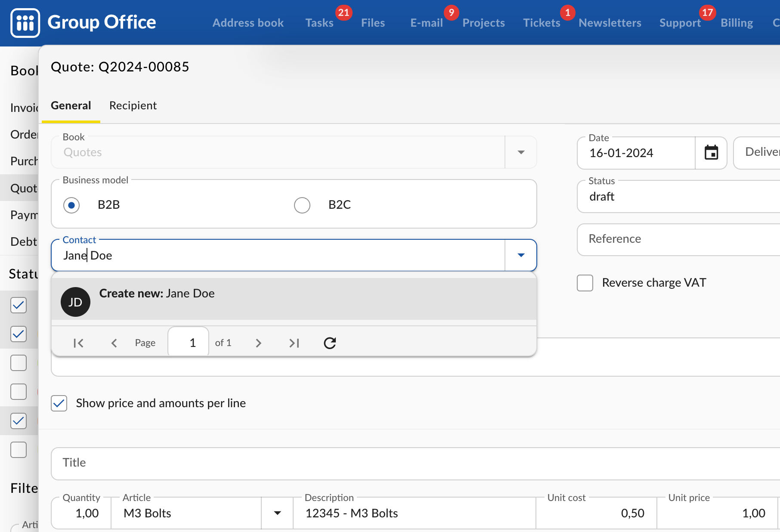The width and height of the screenshot is (780, 532).
Task: Go to previous page in contact list
Action: tap(114, 343)
